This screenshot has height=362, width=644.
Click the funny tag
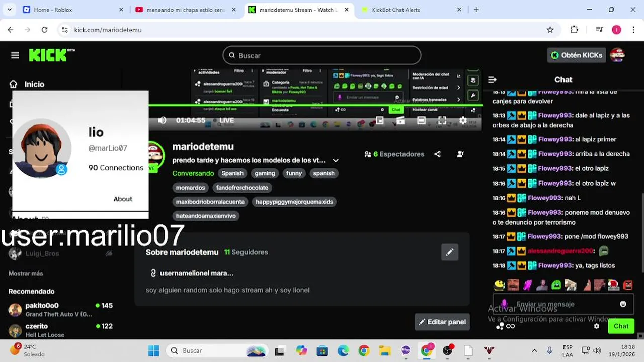tap(294, 173)
